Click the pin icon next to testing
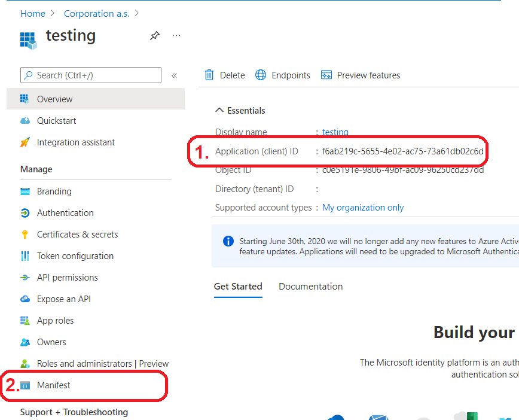This screenshot has width=519, height=420. pos(154,36)
